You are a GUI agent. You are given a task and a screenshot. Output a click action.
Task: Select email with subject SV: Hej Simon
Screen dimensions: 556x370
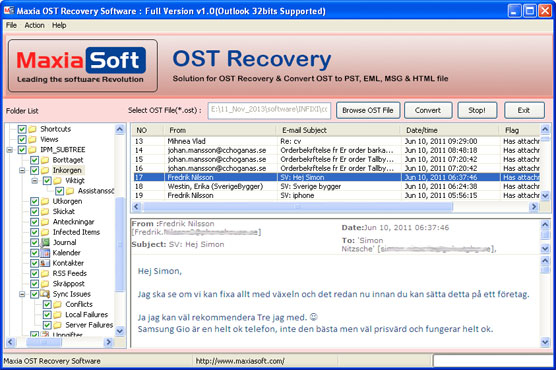pos(336,177)
